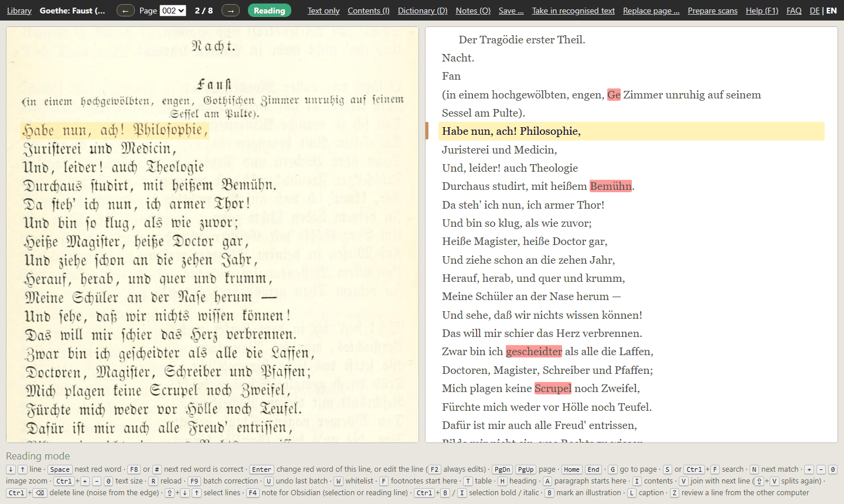Switch interface language to DE
This screenshot has height=504, width=844.
pos(815,11)
